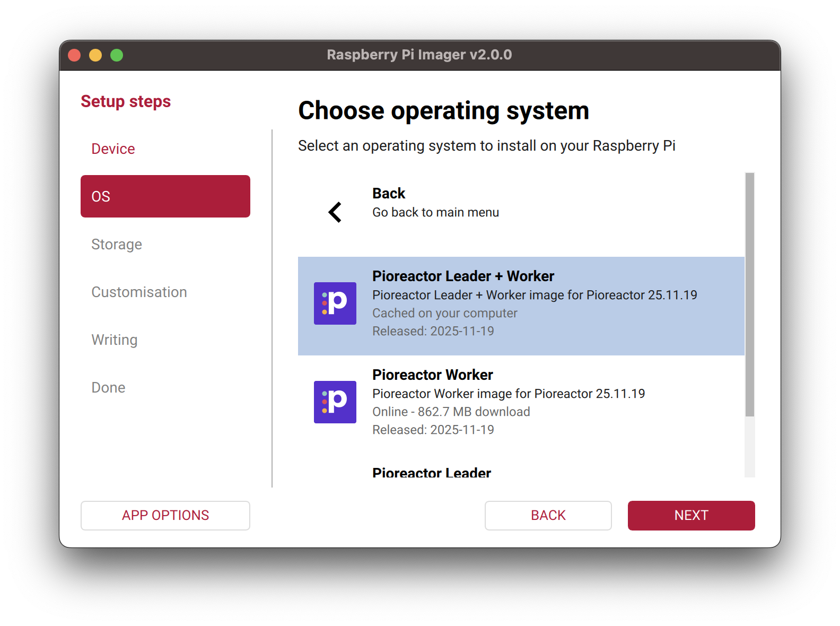Click the back chevron arrow icon
This screenshot has width=840, height=626.
tap(335, 212)
